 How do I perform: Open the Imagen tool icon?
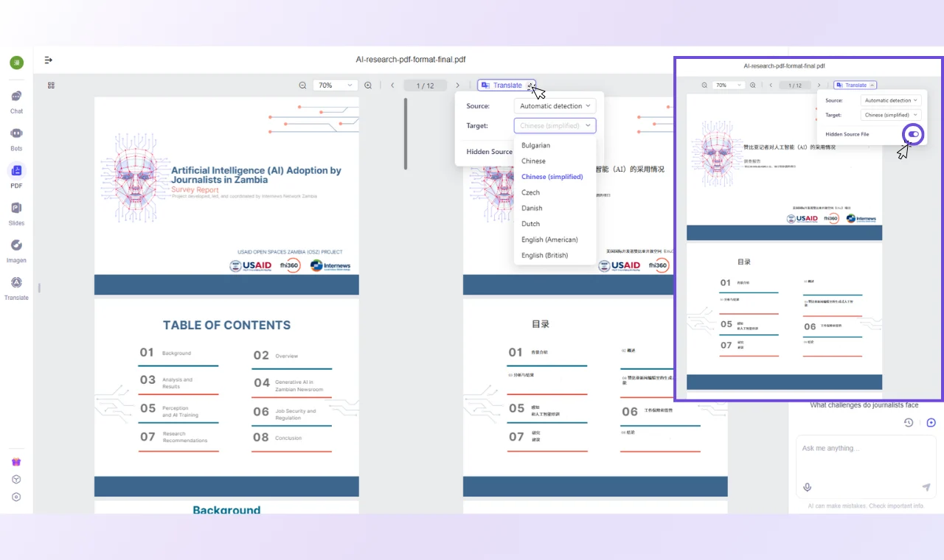pos(16,246)
